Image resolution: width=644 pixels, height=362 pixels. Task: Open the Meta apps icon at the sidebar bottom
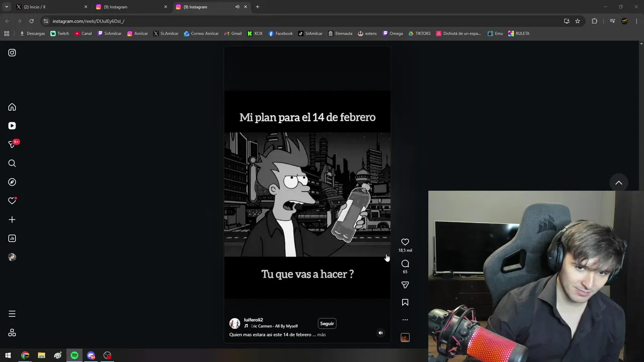12,333
